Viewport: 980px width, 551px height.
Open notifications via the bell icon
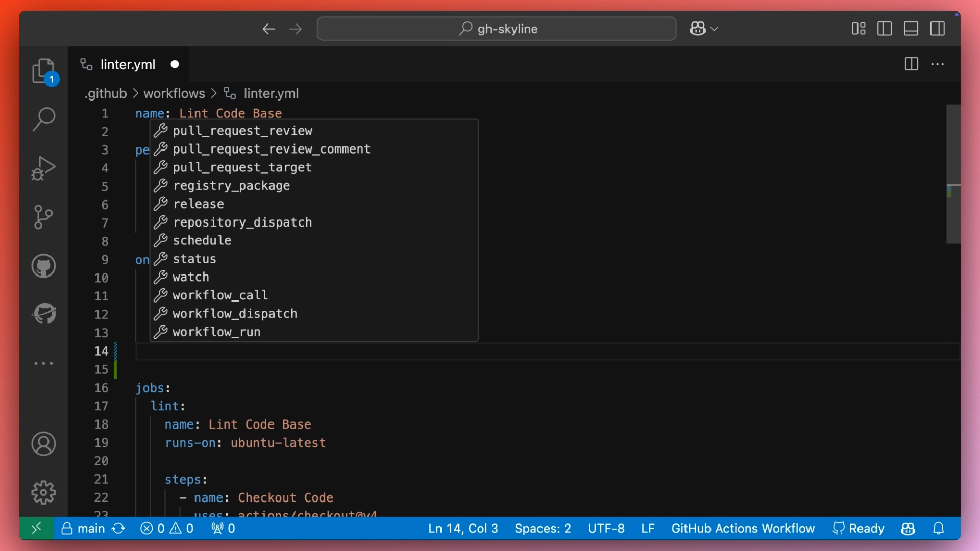click(939, 529)
